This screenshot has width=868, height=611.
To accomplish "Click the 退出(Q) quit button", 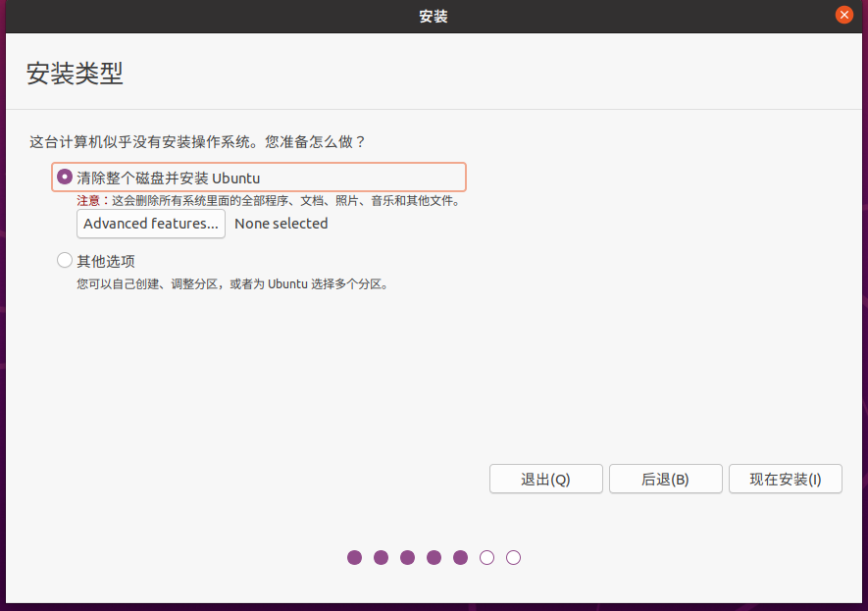I will 546,479.
